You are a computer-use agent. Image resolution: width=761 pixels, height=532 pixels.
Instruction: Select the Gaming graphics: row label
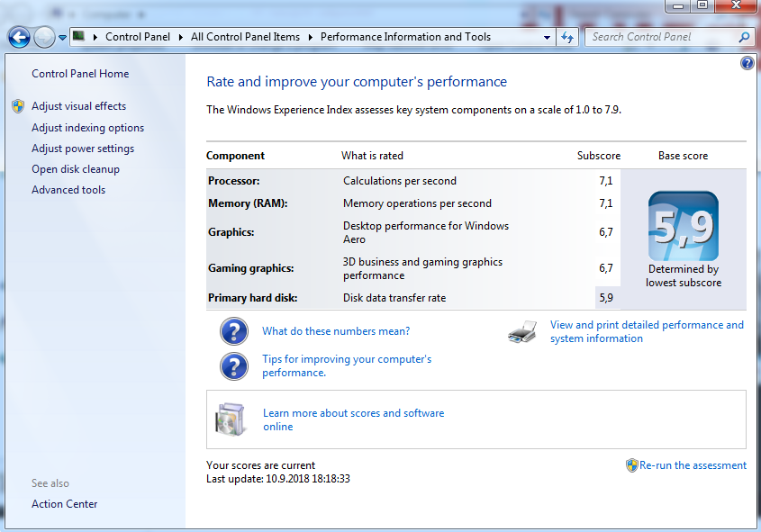[x=251, y=268]
